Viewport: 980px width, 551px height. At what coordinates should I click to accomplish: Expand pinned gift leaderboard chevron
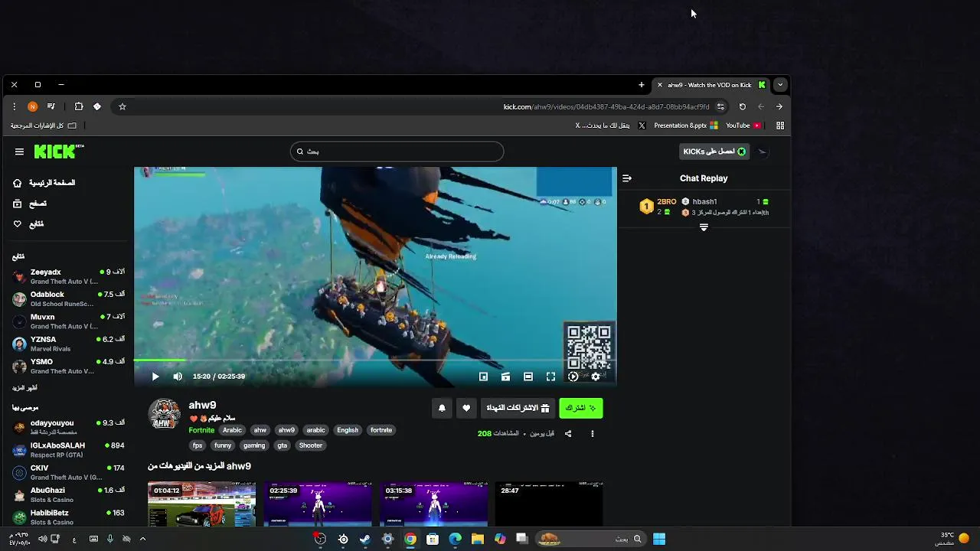tap(704, 227)
